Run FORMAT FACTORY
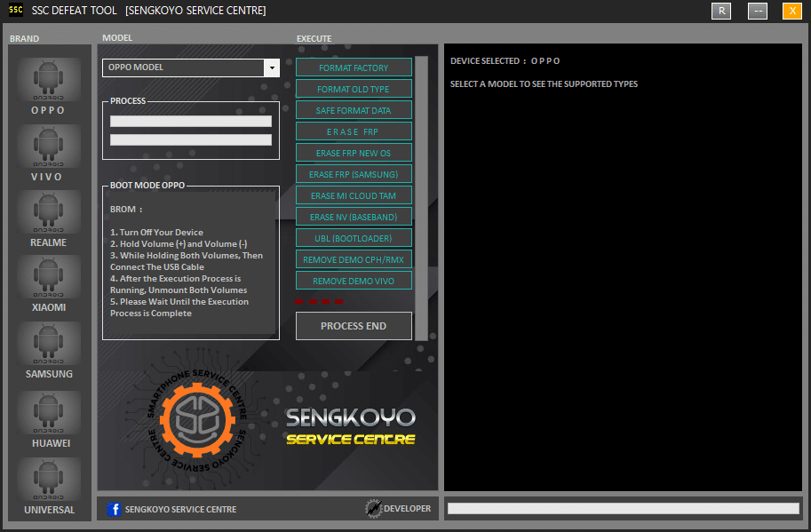 pos(353,67)
